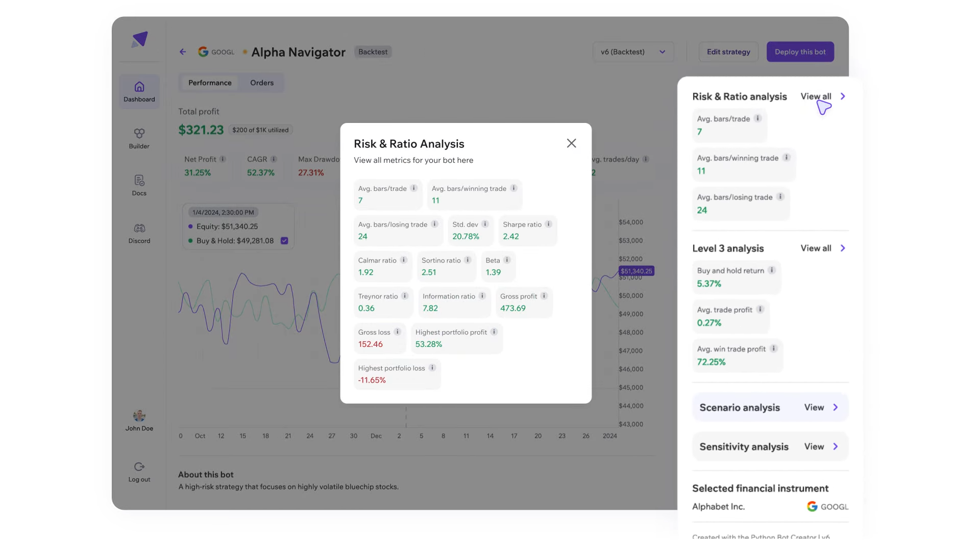This screenshot has height=551, width=980.
Task: Open the Builder sidebar icon
Action: click(139, 134)
